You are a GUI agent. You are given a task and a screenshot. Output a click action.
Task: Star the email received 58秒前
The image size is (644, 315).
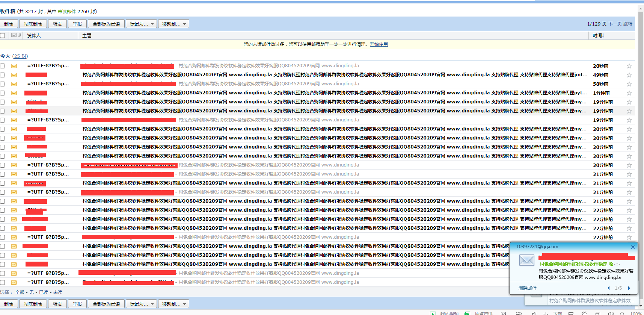pyautogui.click(x=629, y=84)
